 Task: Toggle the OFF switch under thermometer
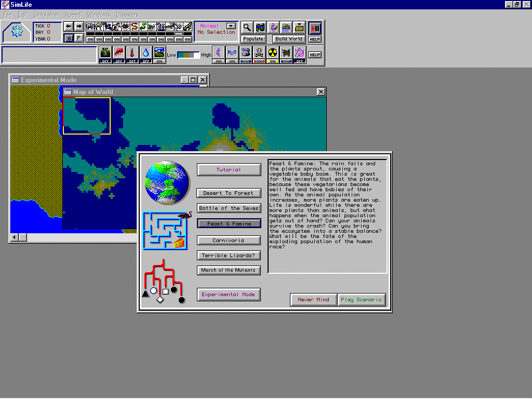pos(132,61)
